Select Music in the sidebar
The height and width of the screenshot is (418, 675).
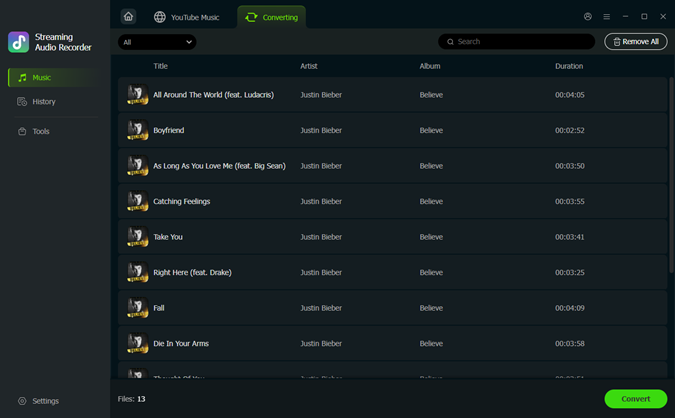click(x=53, y=77)
